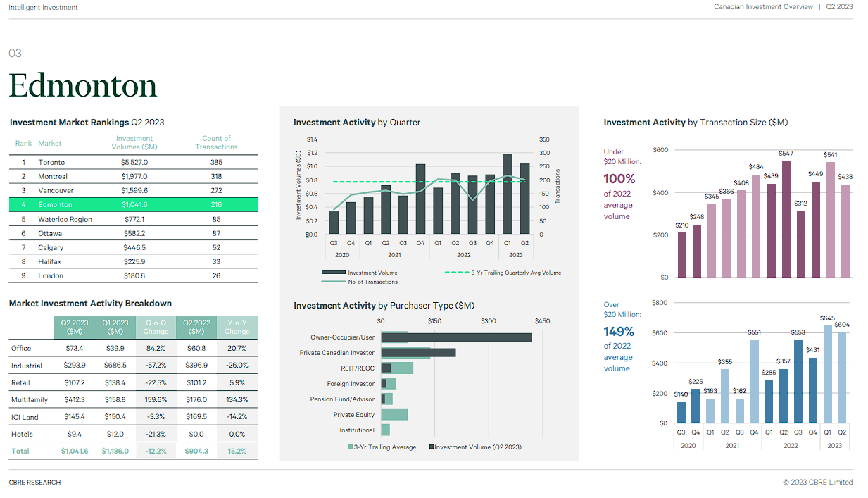
Task: Select the highlighted Edmonton row in rankings
Action: pos(134,205)
